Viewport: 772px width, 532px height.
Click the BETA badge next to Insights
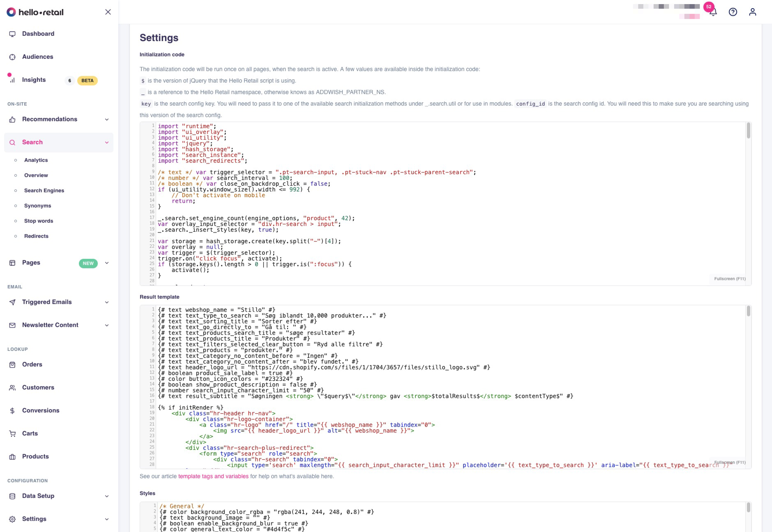point(87,81)
